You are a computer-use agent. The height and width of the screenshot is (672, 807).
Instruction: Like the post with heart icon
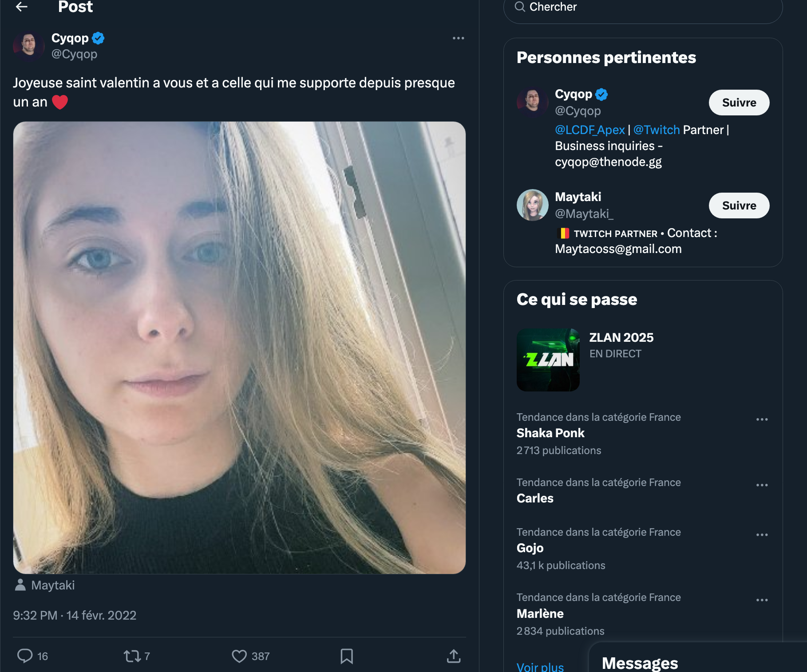239,656
